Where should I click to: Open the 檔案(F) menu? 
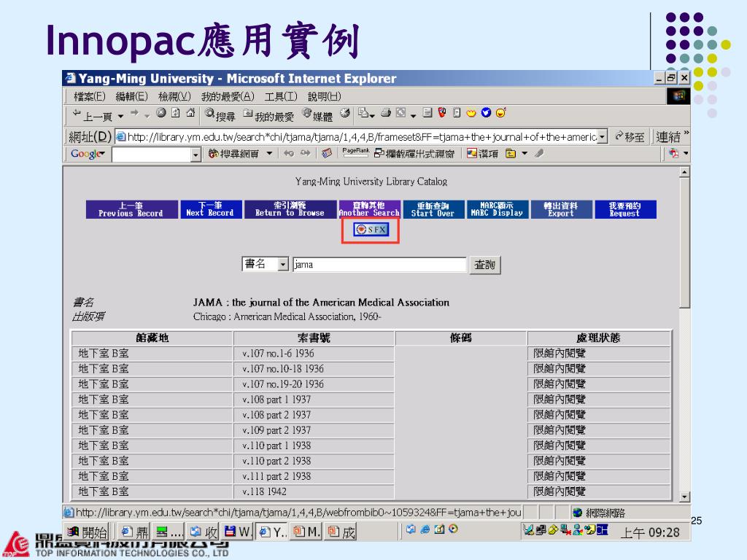[89, 97]
